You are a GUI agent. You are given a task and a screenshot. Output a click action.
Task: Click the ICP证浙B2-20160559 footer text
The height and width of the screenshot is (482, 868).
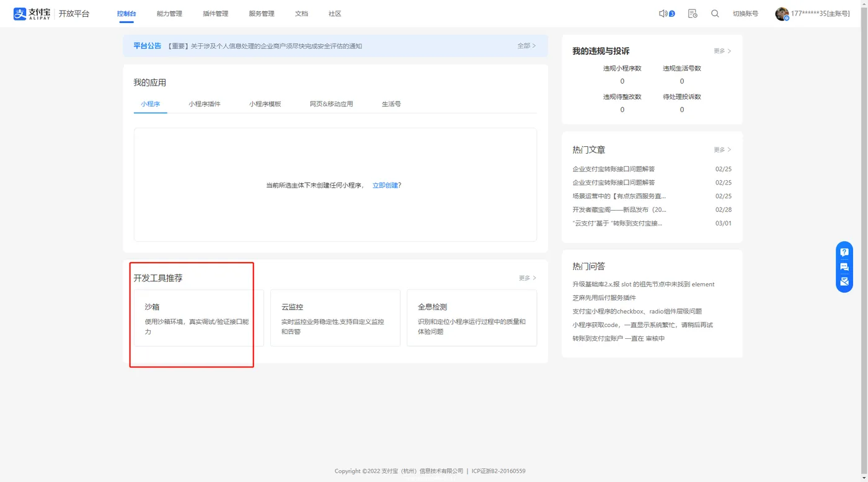pyautogui.click(x=498, y=471)
